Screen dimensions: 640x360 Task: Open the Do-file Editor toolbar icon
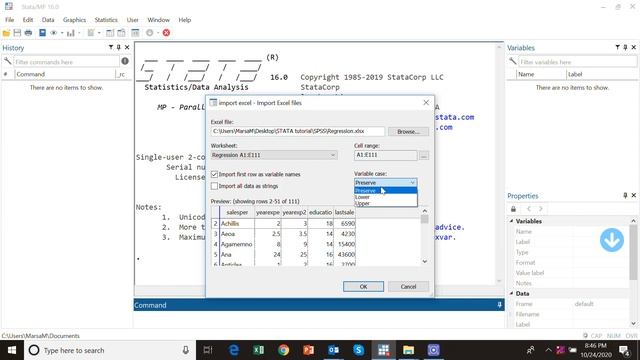tap(91, 33)
